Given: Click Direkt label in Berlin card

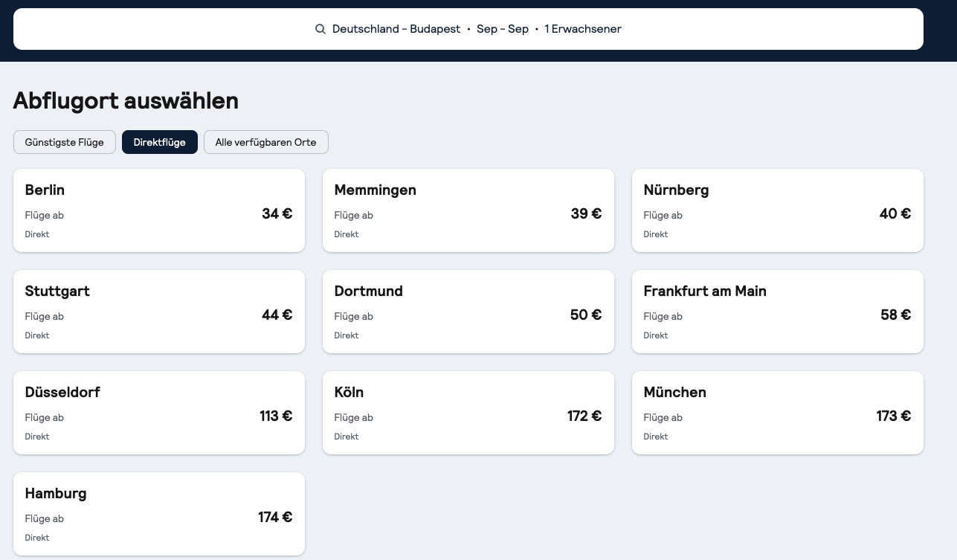Looking at the screenshot, I should (37, 234).
